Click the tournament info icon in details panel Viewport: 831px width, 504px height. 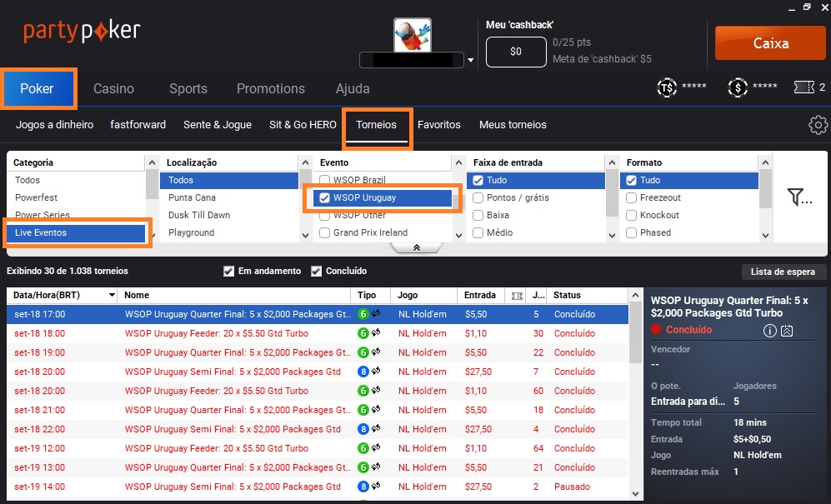[769, 331]
